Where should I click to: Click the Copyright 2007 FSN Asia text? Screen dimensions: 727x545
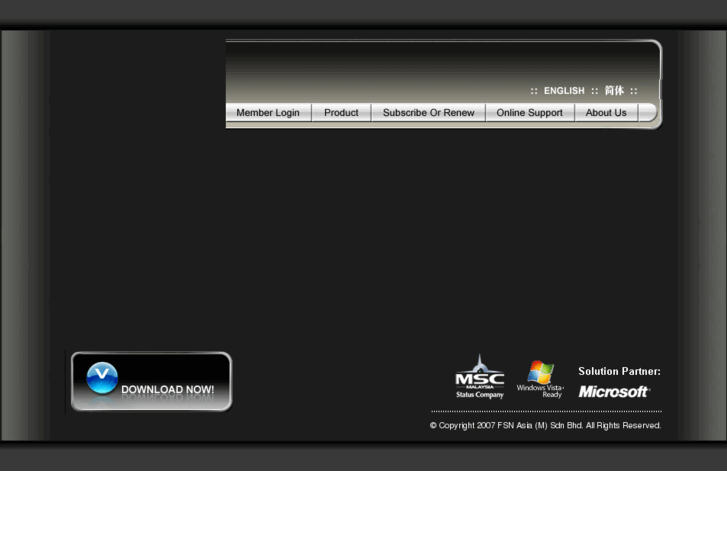coord(545,425)
